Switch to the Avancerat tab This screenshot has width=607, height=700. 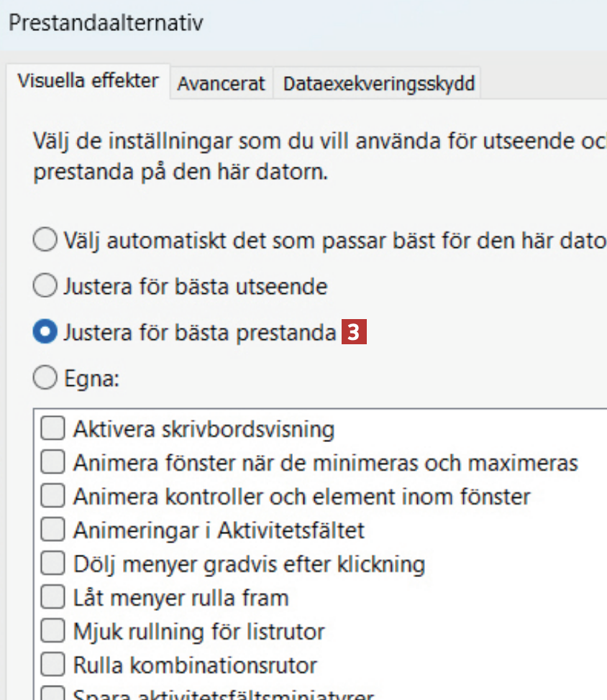coord(222,83)
